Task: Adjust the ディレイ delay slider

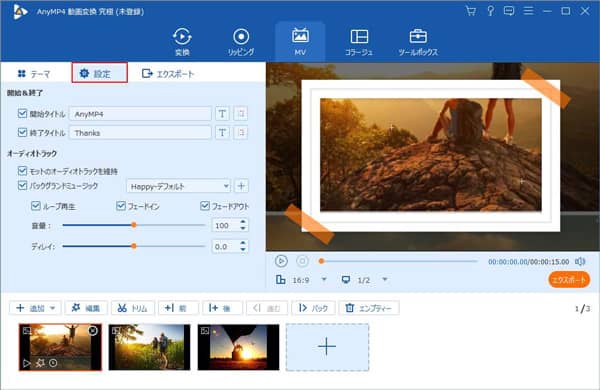Action: [x=134, y=246]
